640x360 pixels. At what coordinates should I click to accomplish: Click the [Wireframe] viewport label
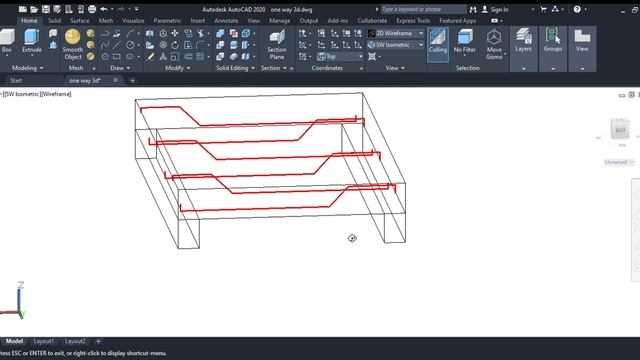click(56, 94)
